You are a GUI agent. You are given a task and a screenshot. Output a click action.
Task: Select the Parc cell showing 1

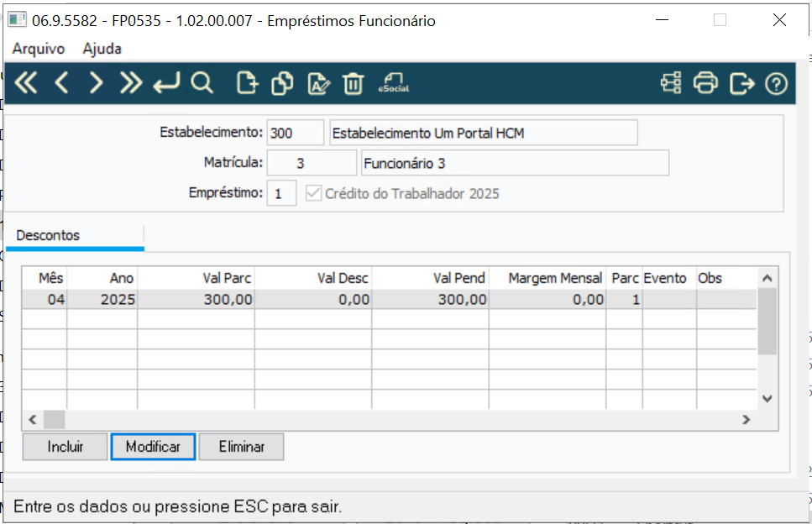[624, 299]
